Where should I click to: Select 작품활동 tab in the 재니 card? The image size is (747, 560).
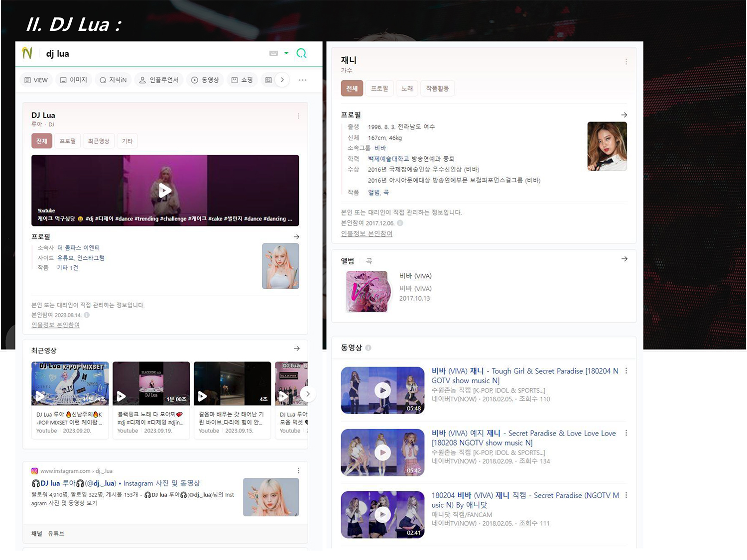click(x=437, y=88)
